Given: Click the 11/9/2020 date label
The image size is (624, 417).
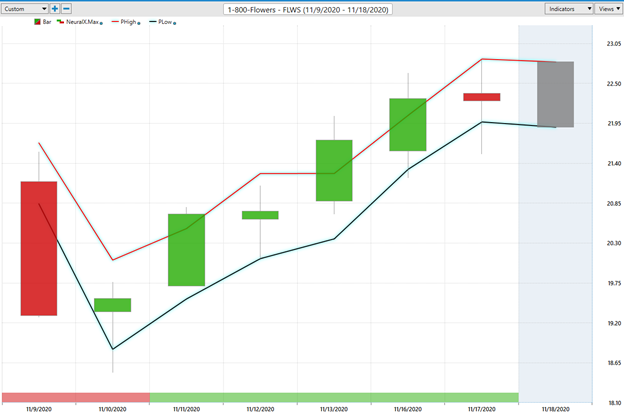Looking at the screenshot, I should click(x=39, y=409).
